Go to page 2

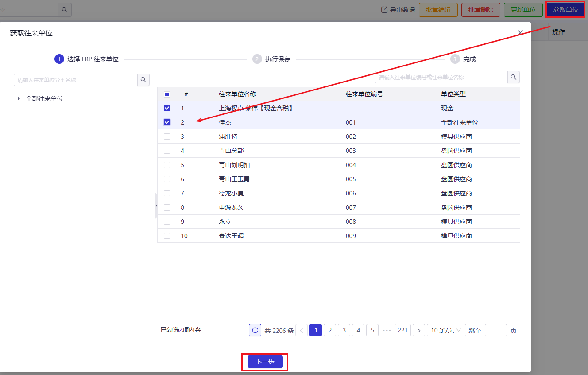tap(330, 330)
